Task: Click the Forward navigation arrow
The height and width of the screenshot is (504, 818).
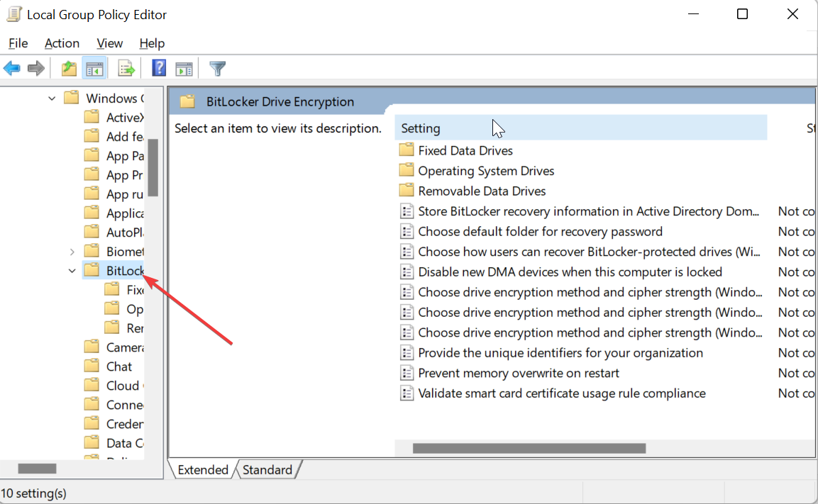Action: [34, 68]
